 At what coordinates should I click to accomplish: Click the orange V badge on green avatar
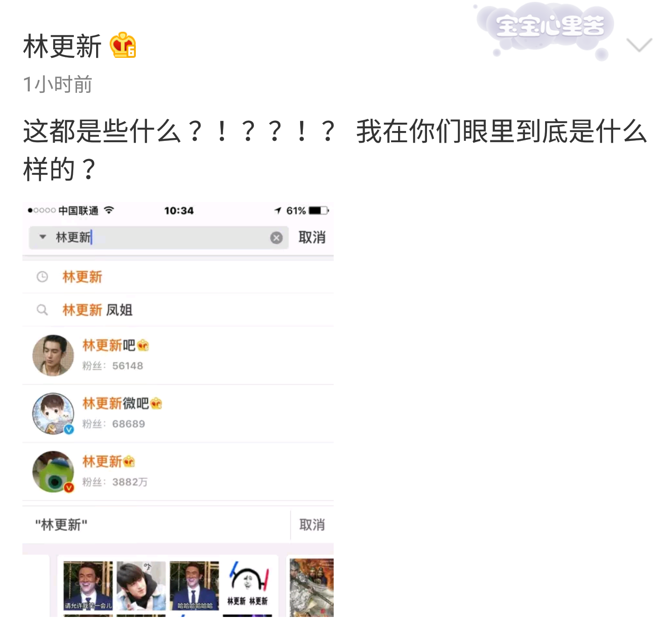69,488
